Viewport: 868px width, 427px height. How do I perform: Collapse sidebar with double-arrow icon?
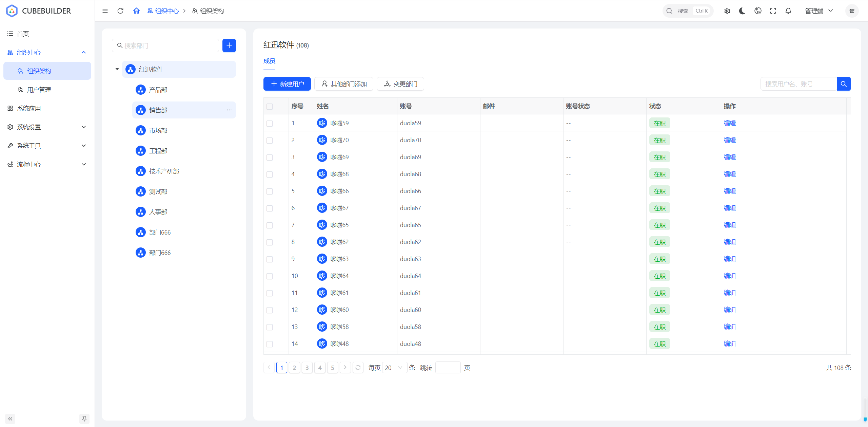[x=10, y=419]
